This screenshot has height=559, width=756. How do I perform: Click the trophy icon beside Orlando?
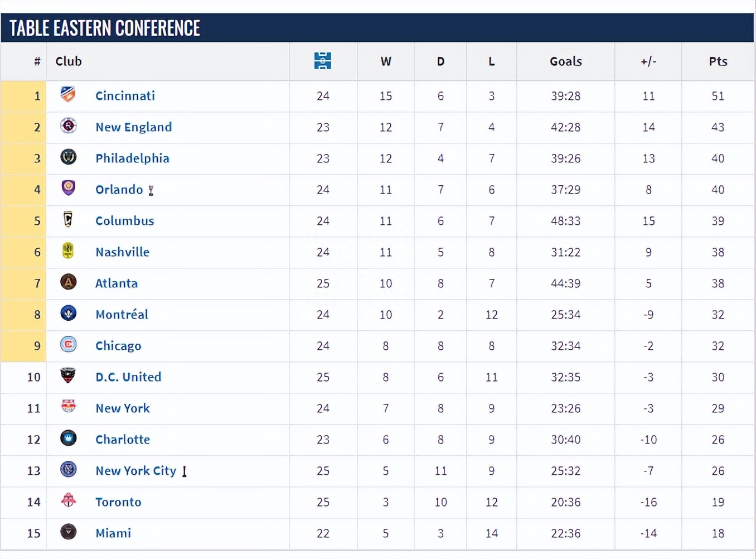click(x=151, y=190)
